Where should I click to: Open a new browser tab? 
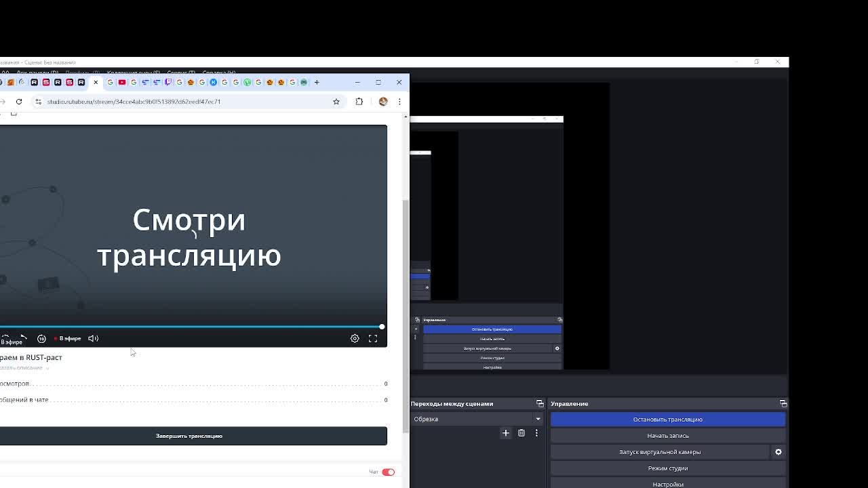point(317,82)
